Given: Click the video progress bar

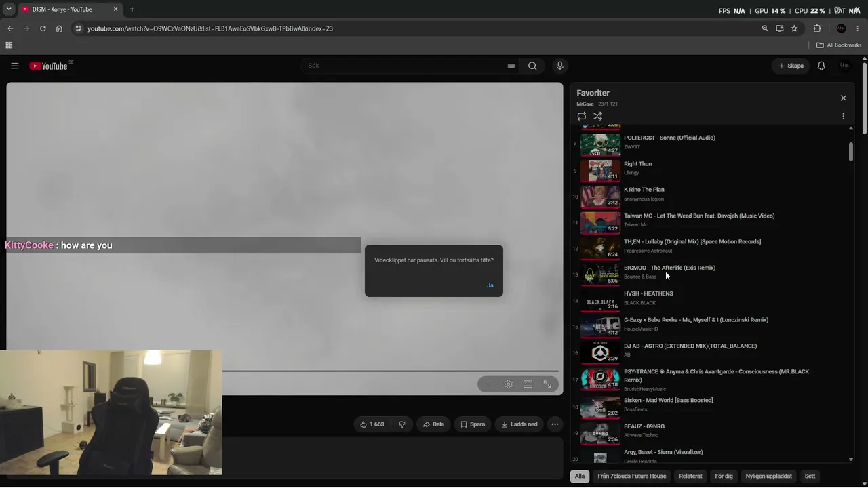Looking at the screenshot, I should (390, 371).
